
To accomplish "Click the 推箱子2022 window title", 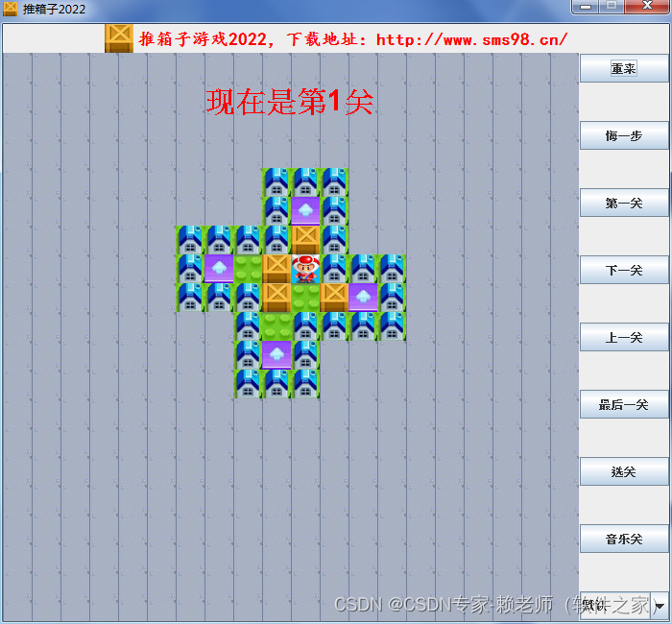I will (54, 9).
